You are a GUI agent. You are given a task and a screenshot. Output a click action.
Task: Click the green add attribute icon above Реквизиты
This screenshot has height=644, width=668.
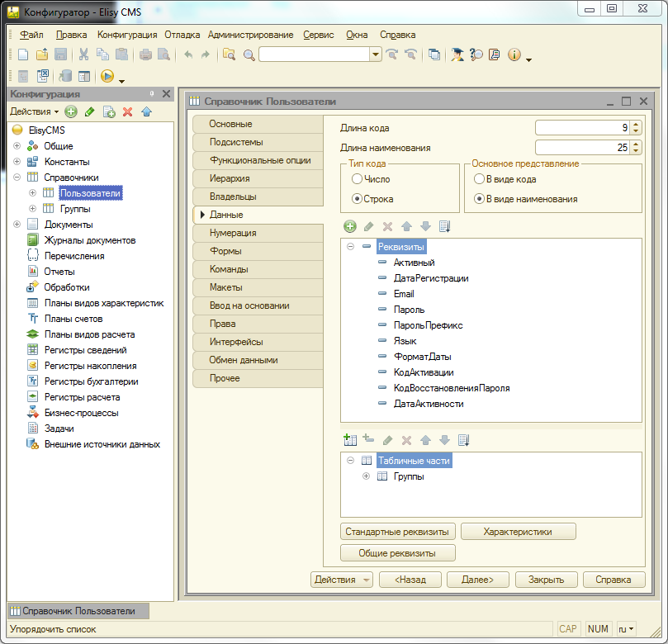(350, 226)
